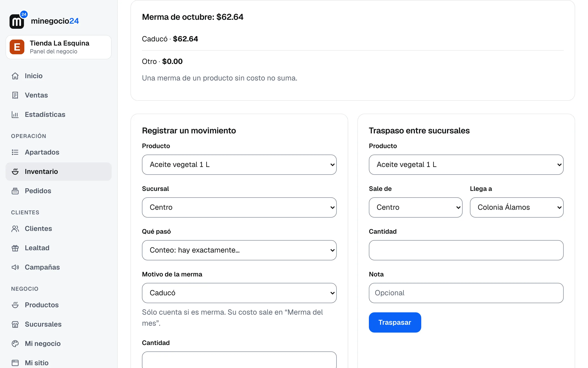Click the Nota field with Opcional placeholder
588x368 pixels.
tap(466, 293)
